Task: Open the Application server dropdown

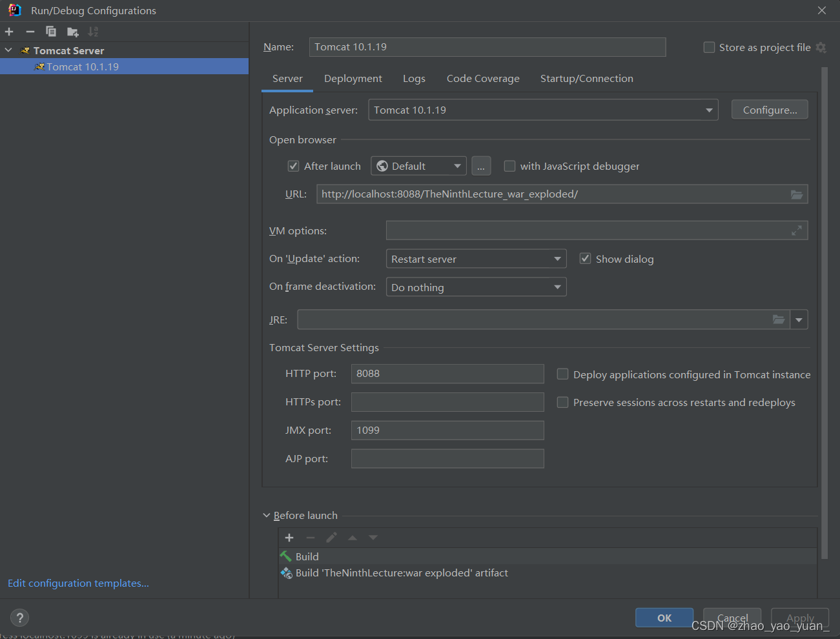Action: coord(543,110)
